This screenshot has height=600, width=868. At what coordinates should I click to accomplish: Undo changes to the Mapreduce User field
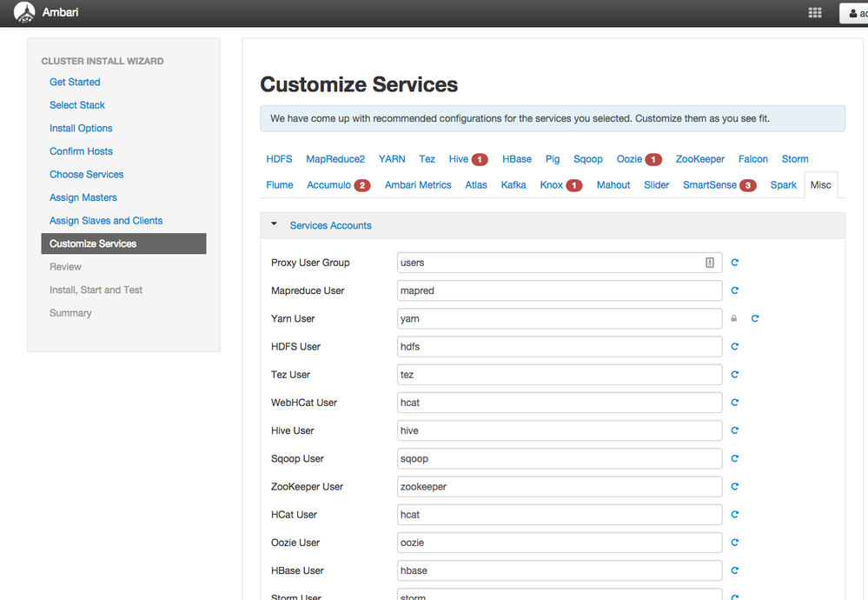pos(734,290)
